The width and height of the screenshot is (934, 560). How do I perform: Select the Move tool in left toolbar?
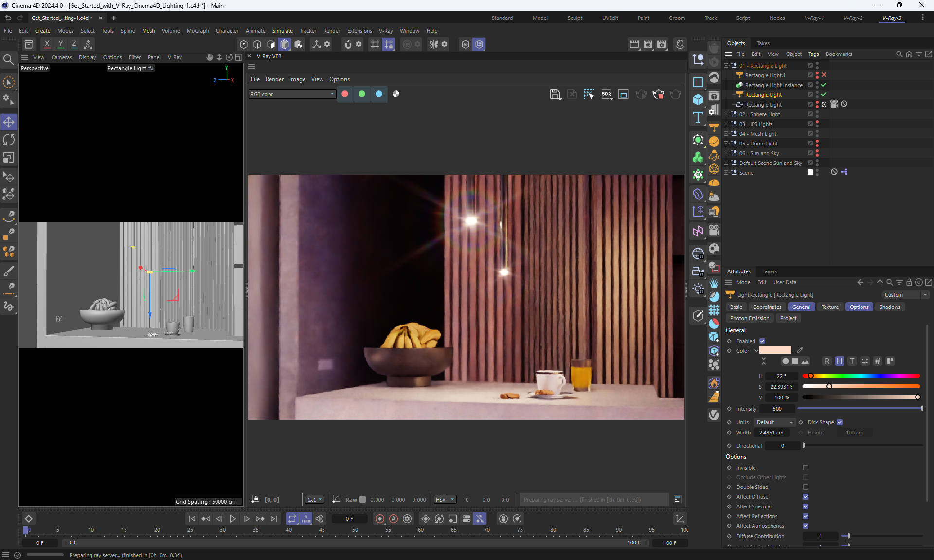coord(9,122)
